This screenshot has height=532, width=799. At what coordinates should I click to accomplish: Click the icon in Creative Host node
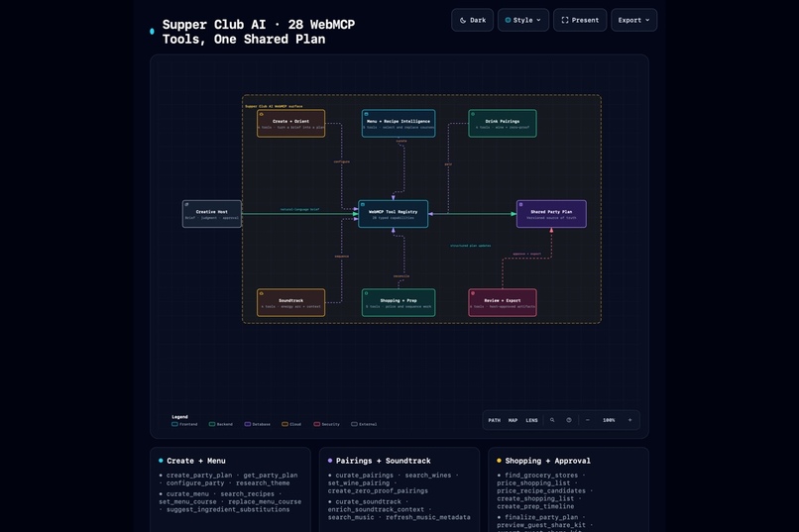(x=187, y=205)
